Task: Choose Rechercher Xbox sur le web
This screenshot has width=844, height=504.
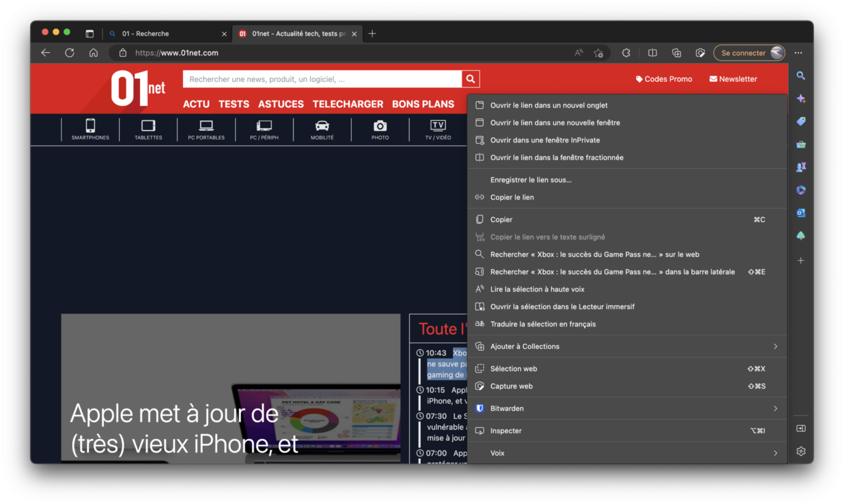Action: [x=627, y=254]
